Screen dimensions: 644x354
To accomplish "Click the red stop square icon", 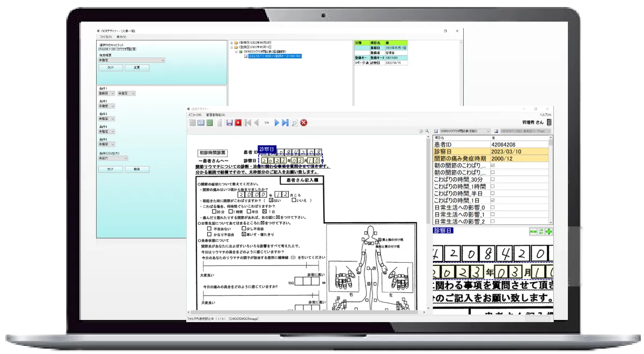I will tap(238, 123).
